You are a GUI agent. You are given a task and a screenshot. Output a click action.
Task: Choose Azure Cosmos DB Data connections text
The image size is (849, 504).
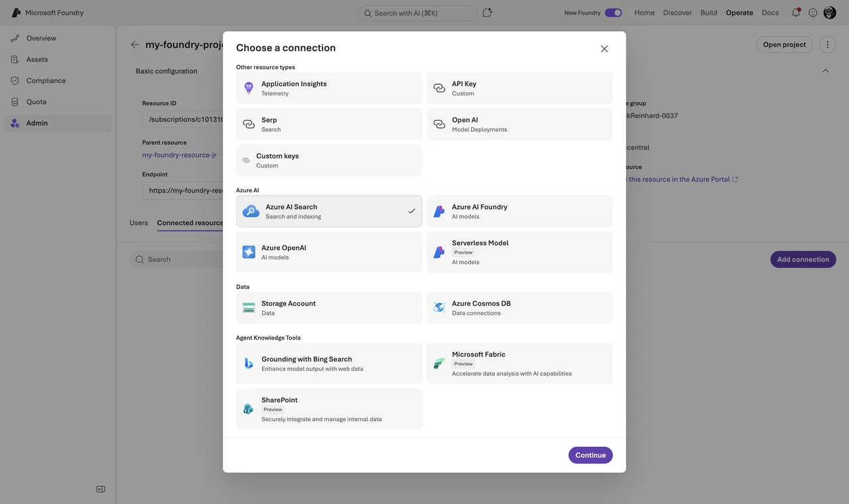pyautogui.click(x=476, y=313)
